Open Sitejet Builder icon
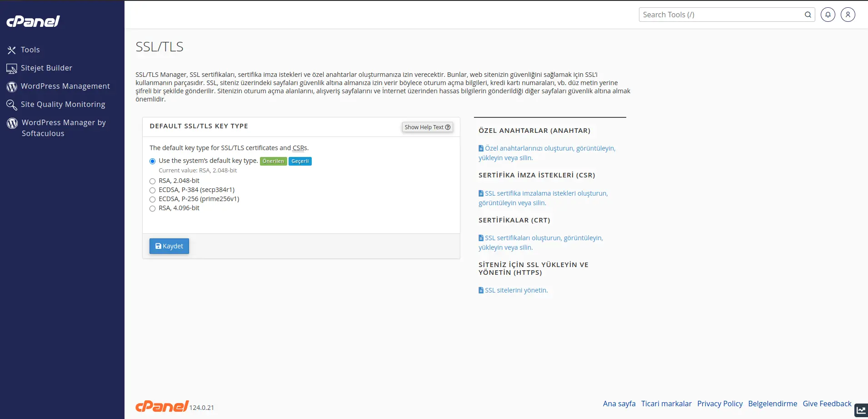 point(12,68)
